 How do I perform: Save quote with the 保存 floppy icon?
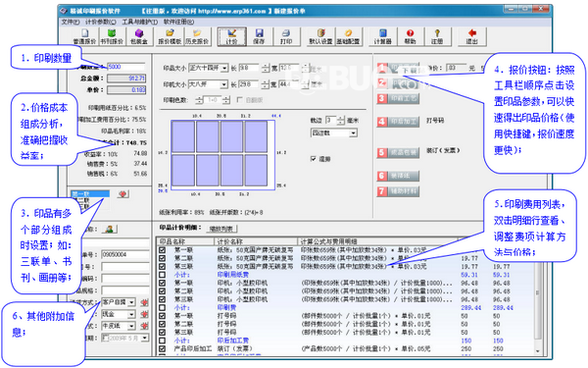[259, 37]
